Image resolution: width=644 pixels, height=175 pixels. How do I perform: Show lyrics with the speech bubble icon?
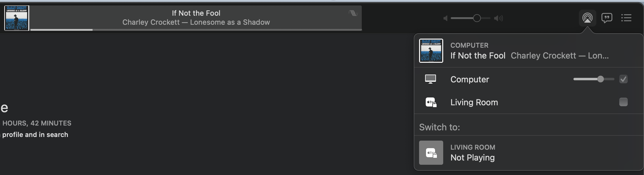point(607,18)
